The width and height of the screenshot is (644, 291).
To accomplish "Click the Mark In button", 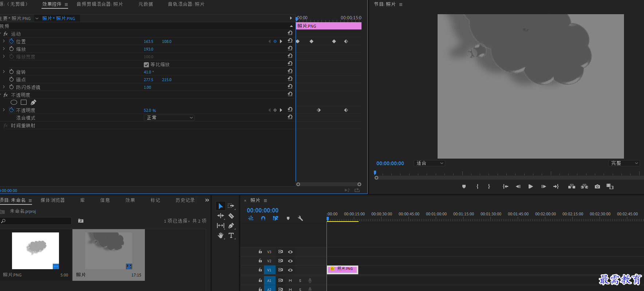I will pyautogui.click(x=478, y=187).
